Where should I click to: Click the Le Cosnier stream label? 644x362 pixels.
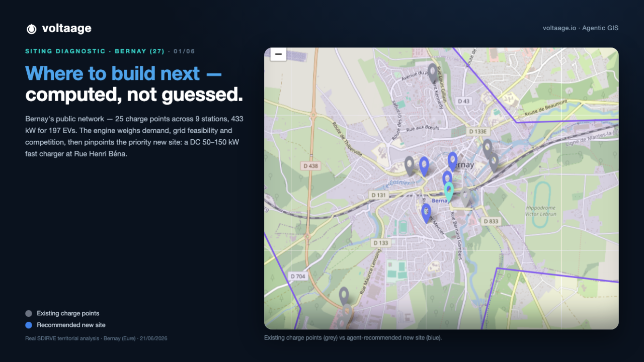point(396,185)
